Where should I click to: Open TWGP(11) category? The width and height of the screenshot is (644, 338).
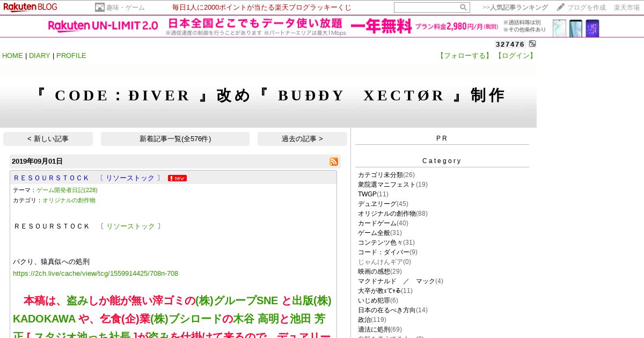(373, 194)
